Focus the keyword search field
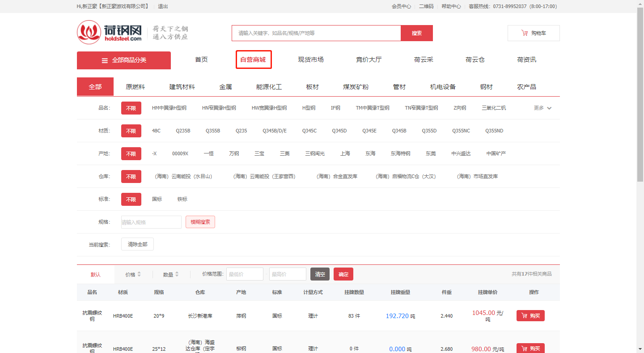Screen dimensions: 644x353 316,33
